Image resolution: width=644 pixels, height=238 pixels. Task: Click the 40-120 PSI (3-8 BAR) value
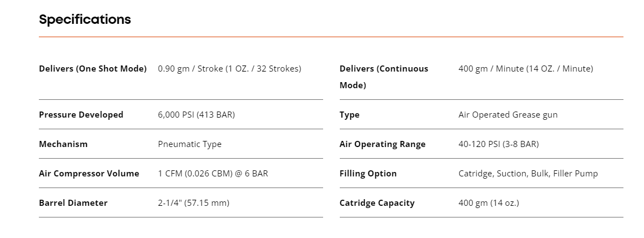coord(499,144)
